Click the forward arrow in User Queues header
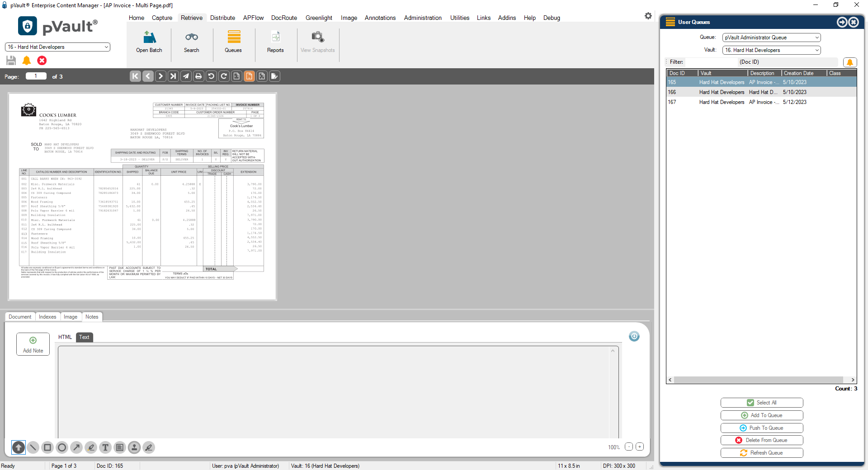868x470 pixels. (x=842, y=22)
